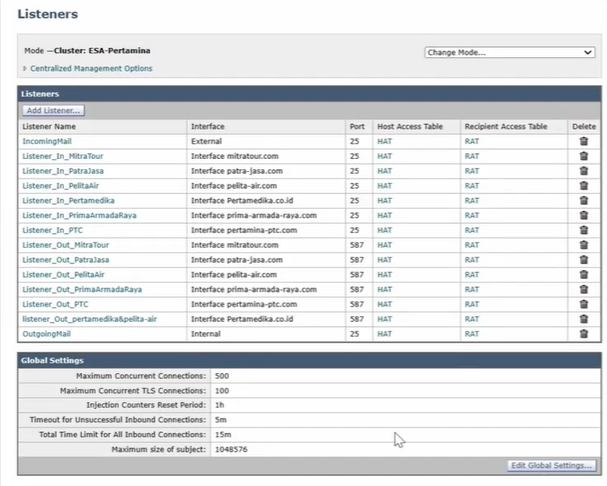Open the listener_Out_pertamedika&pelita-air link
Image resolution: width=607 pixels, height=486 pixels.
[x=89, y=318]
